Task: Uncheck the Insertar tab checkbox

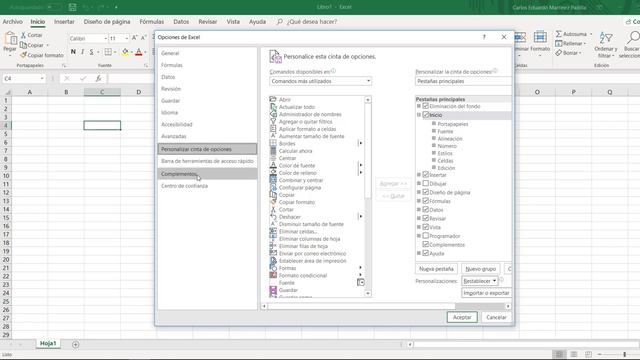Action: click(x=426, y=175)
